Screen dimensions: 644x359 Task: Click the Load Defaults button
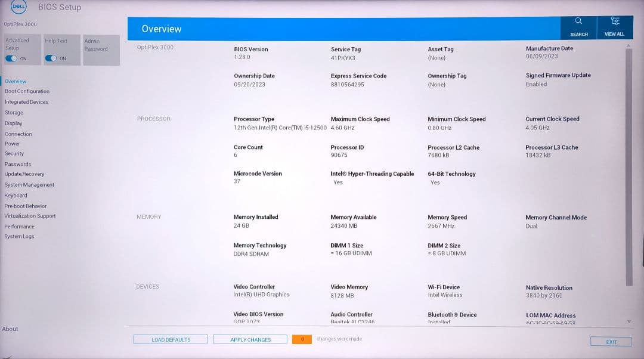pos(171,339)
